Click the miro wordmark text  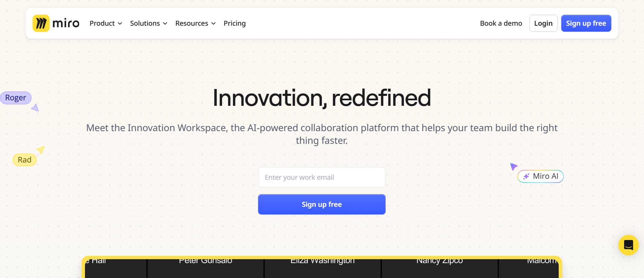pos(66,23)
